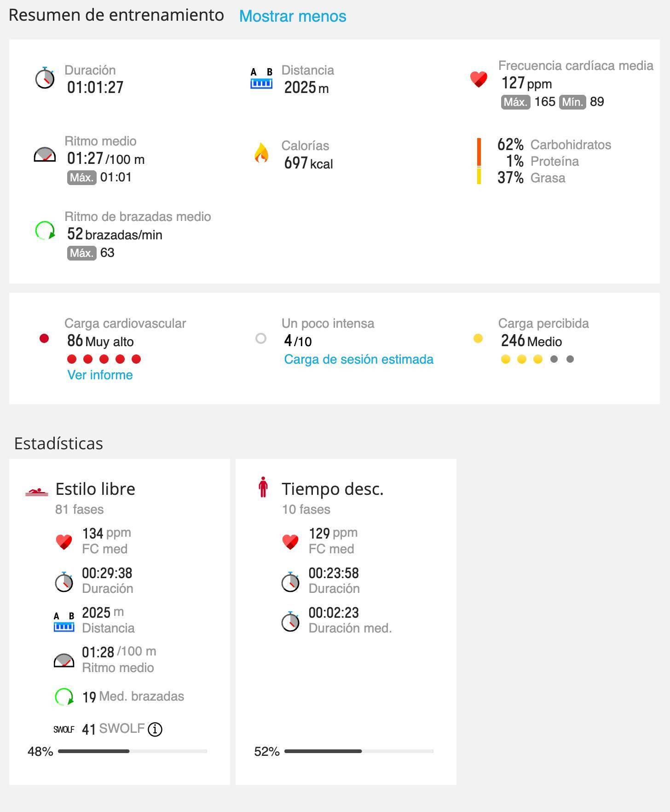Click the Máx. badge under Frecuencia cardíaca media

click(515, 102)
